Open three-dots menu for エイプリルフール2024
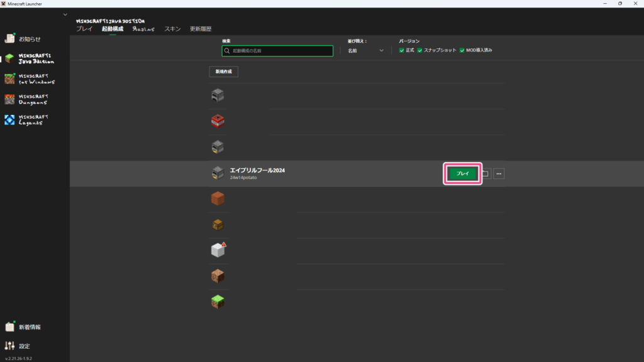The height and width of the screenshot is (362, 644). [x=499, y=174]
